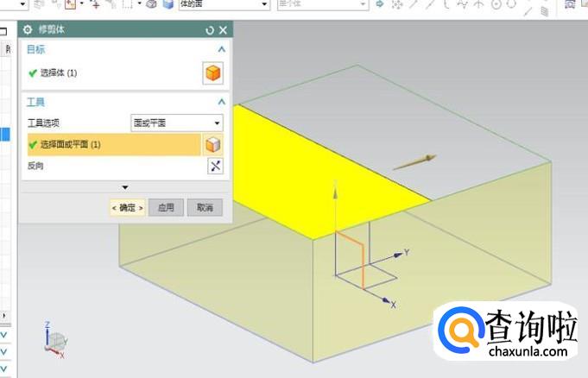Click the toolbar icon at far top right
This screenshot has height=378, width=588.
(x=583, y=3)
